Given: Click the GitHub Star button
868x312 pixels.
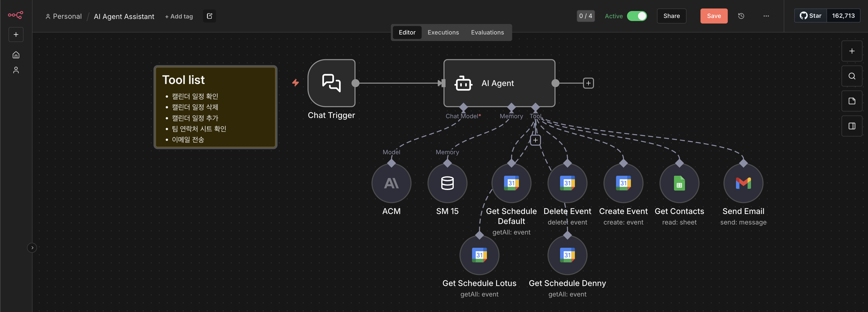Looking at the screenshot, I should tap(810, 15).
